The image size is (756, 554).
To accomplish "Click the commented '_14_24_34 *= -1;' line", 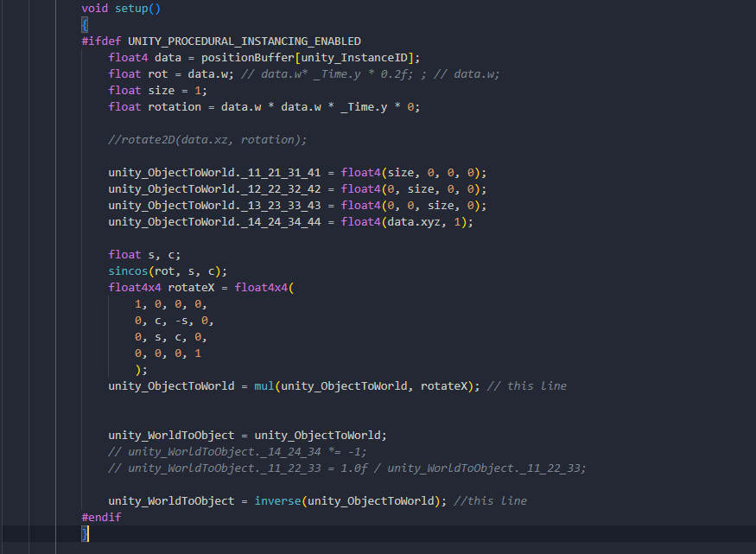I will (x=238, y=451).
